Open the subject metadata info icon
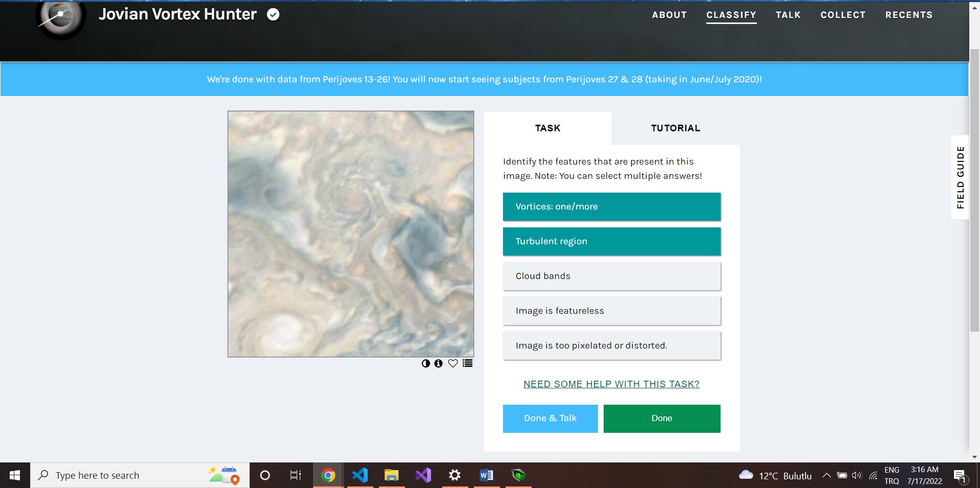The image size is (980, 488). coord(438,363)
